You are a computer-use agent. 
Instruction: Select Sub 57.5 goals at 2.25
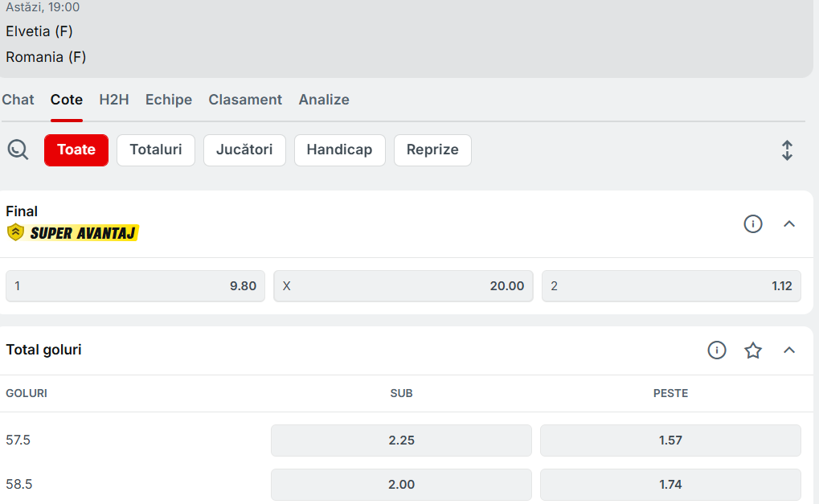pos(401,440)
